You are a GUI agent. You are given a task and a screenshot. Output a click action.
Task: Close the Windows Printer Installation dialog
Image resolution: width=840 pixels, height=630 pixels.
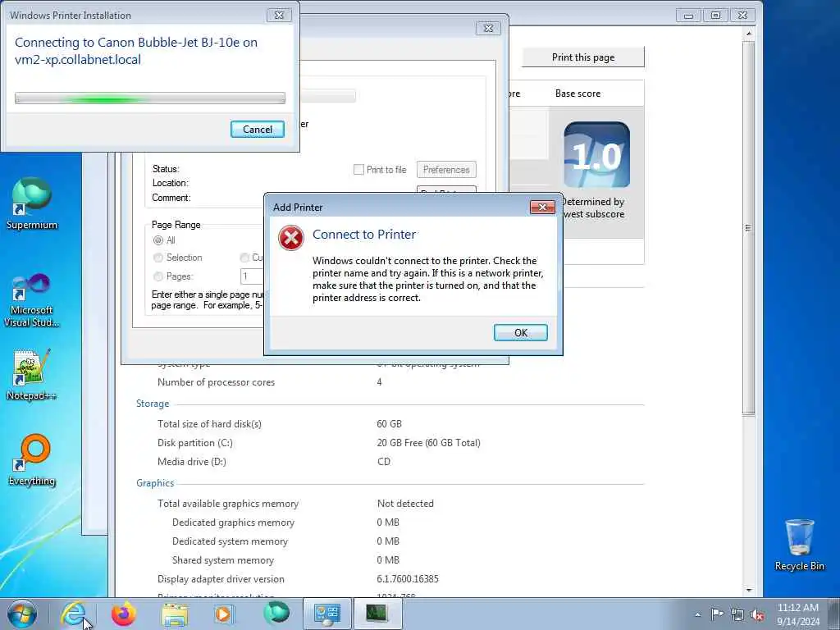pos(279,15)
